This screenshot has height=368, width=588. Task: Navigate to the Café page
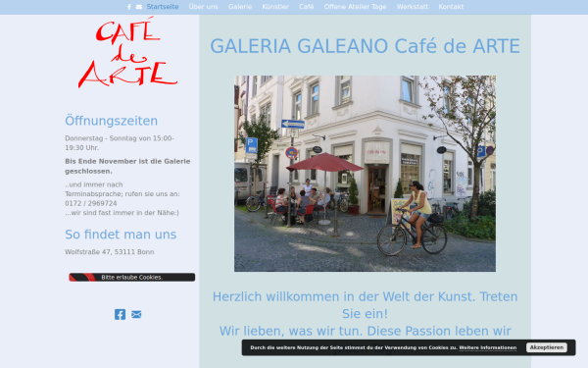[307, 7]
